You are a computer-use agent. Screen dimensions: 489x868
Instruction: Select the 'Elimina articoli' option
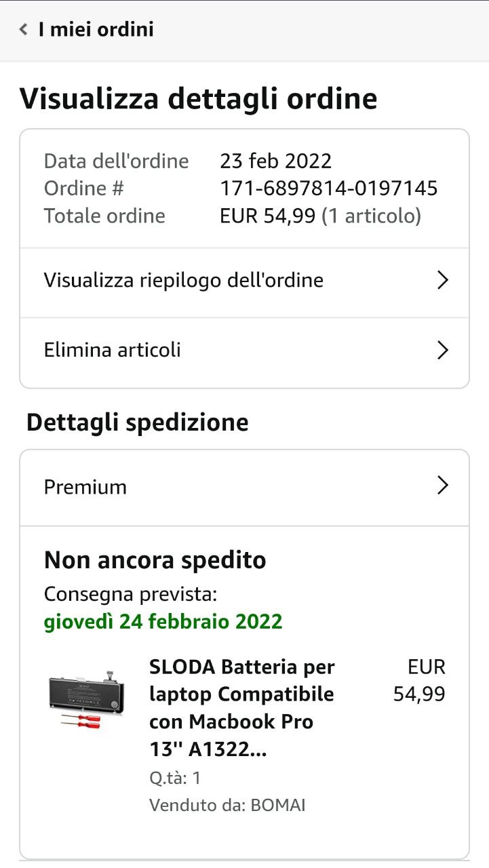(113, 350)
